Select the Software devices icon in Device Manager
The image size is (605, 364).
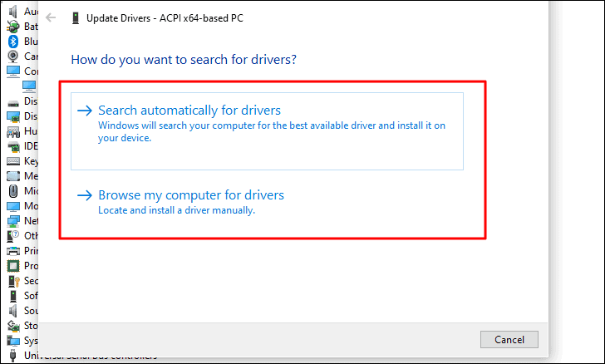click(x=13, y=296)
